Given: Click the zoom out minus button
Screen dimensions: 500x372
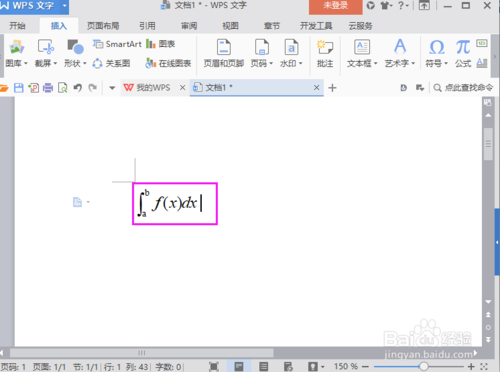Looking at the screenshot, I should [366, 367].
